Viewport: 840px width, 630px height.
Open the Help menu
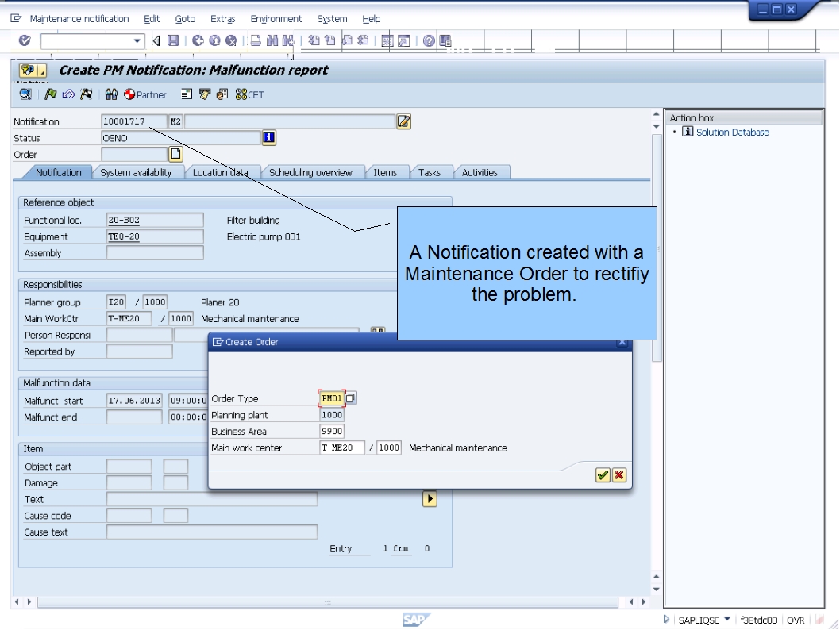[372, 19]
